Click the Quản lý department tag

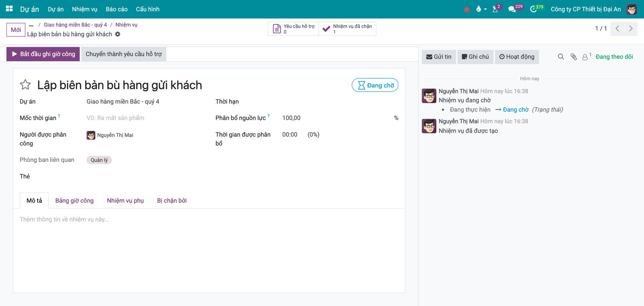tap(99, 160)
